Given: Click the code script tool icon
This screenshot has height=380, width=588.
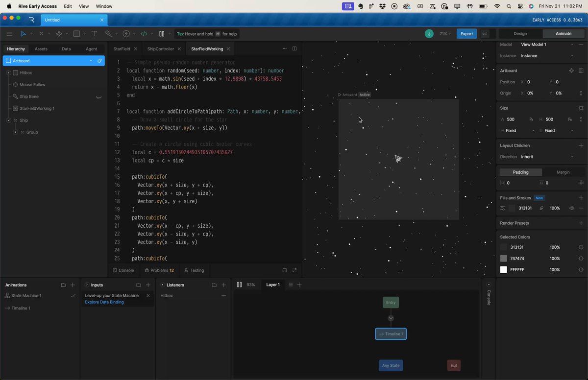Looking at the screenshot, I should [x=144, y=34].
